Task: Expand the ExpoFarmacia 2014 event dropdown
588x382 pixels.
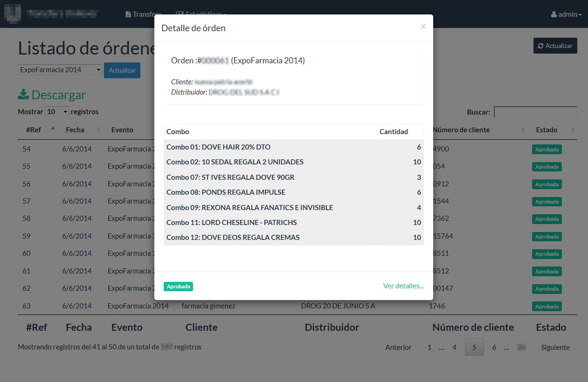Action: pyautogui.click(x=60, y=70)
